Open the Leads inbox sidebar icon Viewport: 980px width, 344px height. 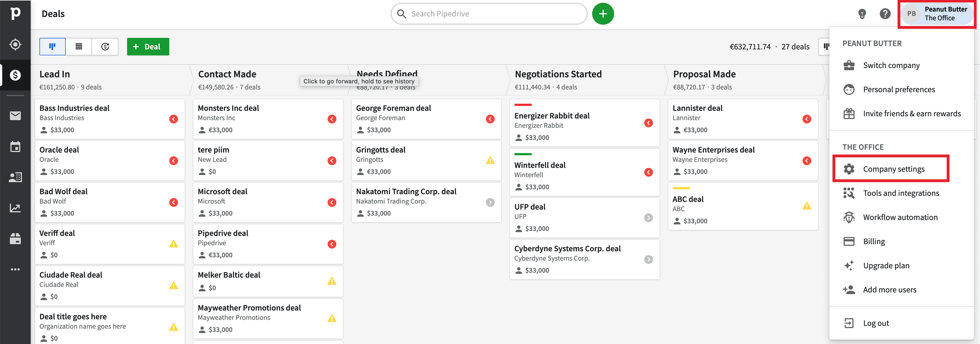[x=15, y=44]
